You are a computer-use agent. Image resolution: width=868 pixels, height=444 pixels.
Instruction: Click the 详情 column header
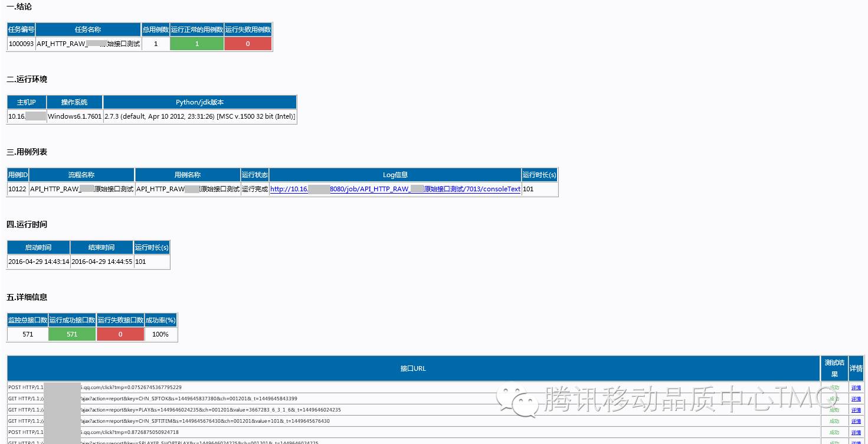pyautogui.click(x=856, y=368)
